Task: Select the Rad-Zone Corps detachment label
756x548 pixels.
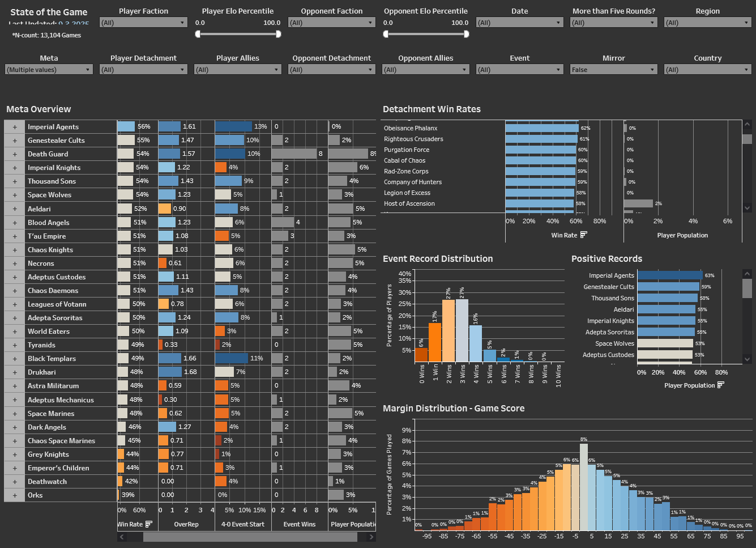Action: click(x=406, y=171)
